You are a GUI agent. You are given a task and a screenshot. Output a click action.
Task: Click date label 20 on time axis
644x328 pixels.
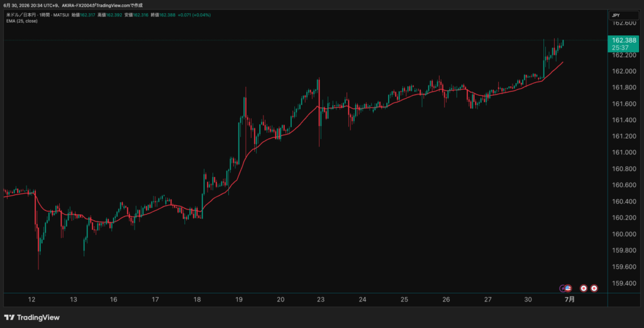click(x=280, y=300)
